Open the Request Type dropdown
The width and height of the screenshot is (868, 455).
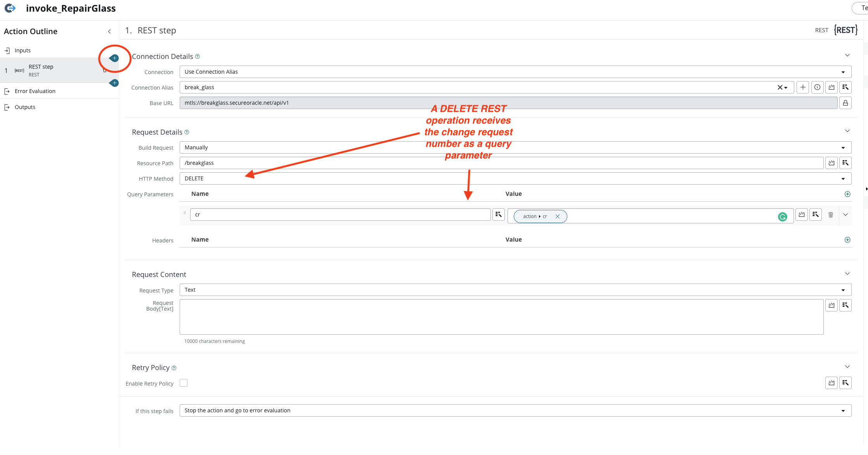515,290
